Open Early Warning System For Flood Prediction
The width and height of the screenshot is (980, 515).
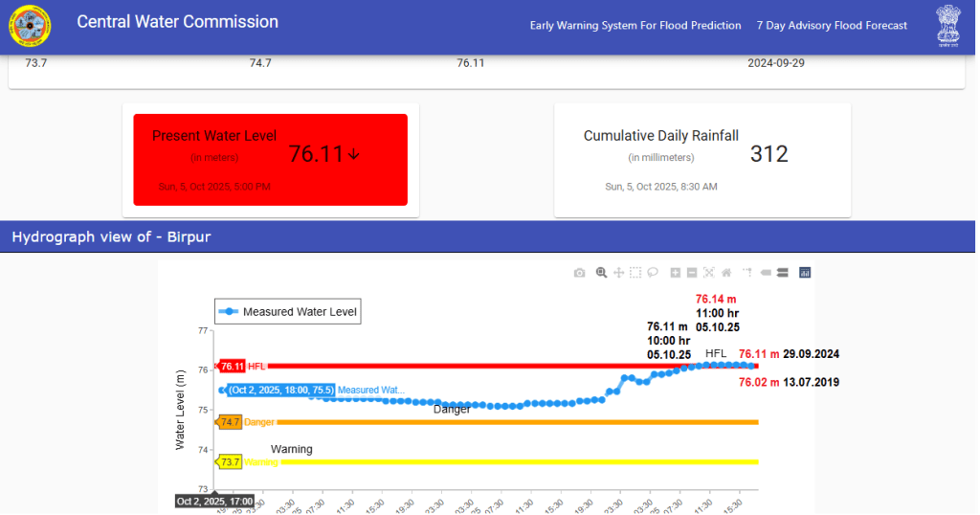click(635, 26)
